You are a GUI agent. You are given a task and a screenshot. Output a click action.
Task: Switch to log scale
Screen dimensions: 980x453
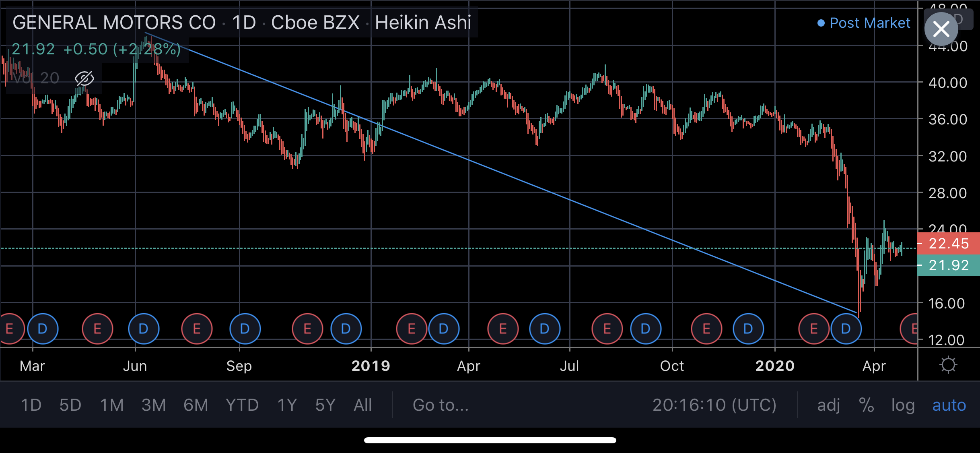(903, 405)
